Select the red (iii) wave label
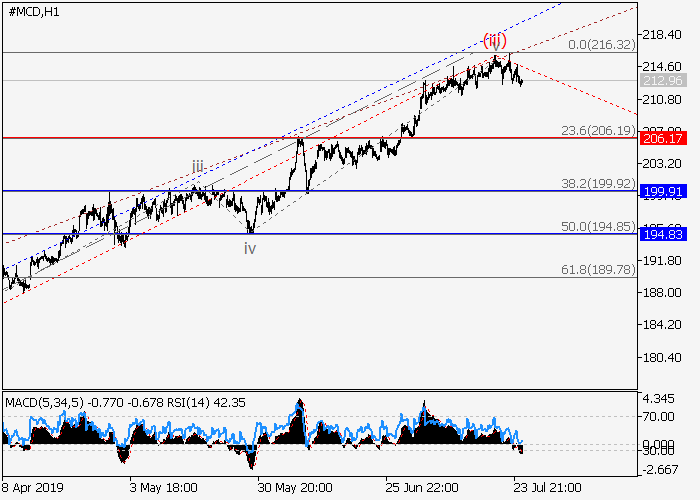 tap(494, 41)
